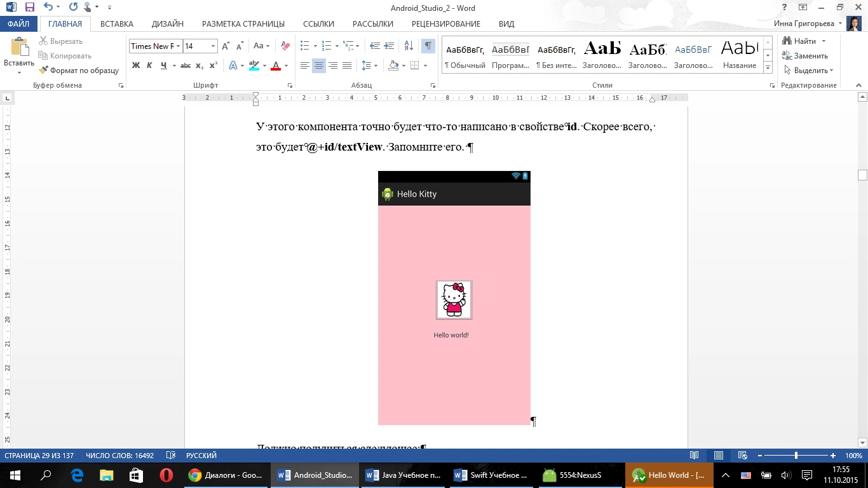This screenshot has height=488, width=868.
Task: Switch to the РЕЦЕНЗИРОВАНИЕ tab
Action: click(x=445, y=24)
